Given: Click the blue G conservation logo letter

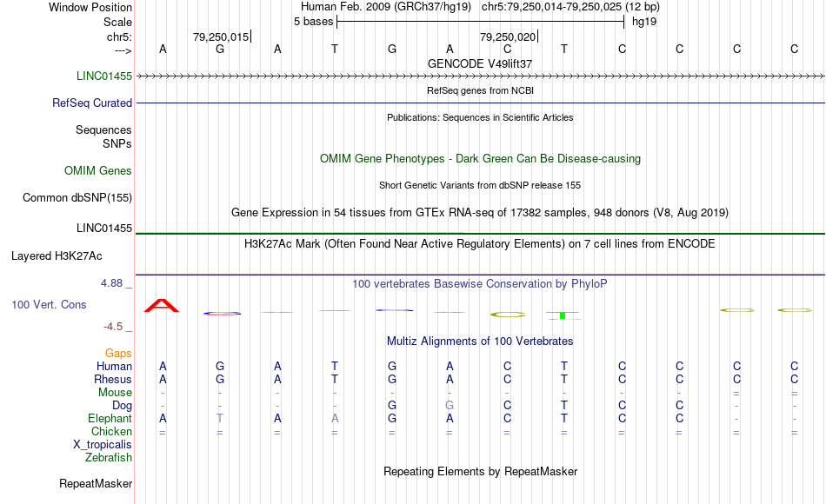Looking at the screenshot, I should [x=223, y=314].
